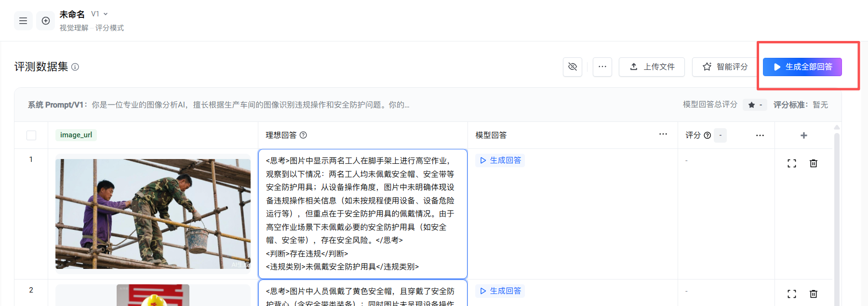The width and height of the screenshot is (868, 306).
Task: Click the 生成全部回答 button
Action: (x=802, y=67)
